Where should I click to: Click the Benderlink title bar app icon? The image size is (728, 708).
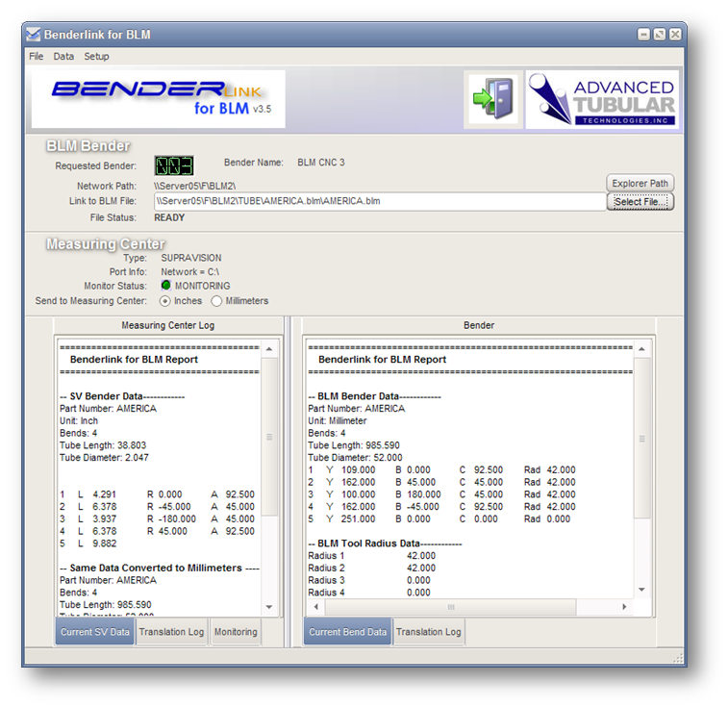click(x=34, y=36)
